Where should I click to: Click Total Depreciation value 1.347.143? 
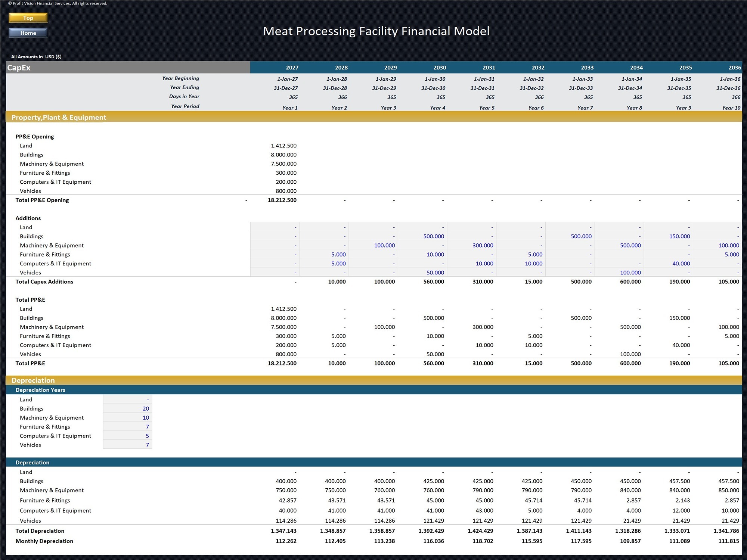click(284, 531)
